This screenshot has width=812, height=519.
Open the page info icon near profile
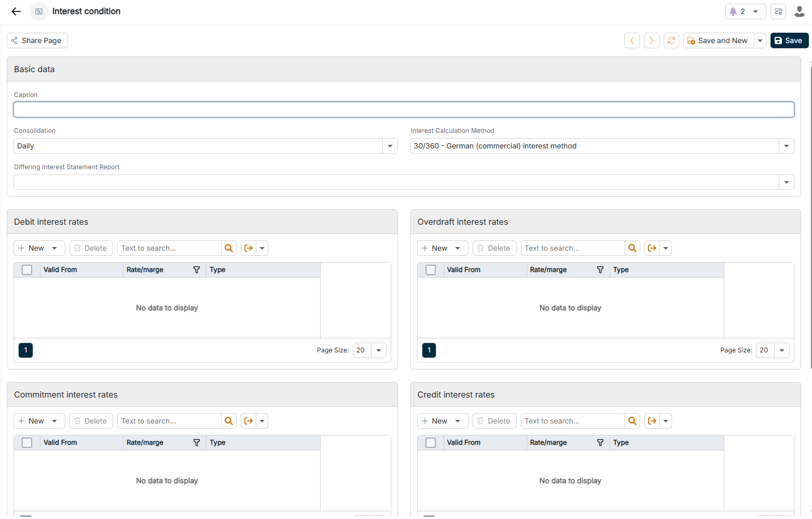(x=778, y=11)
